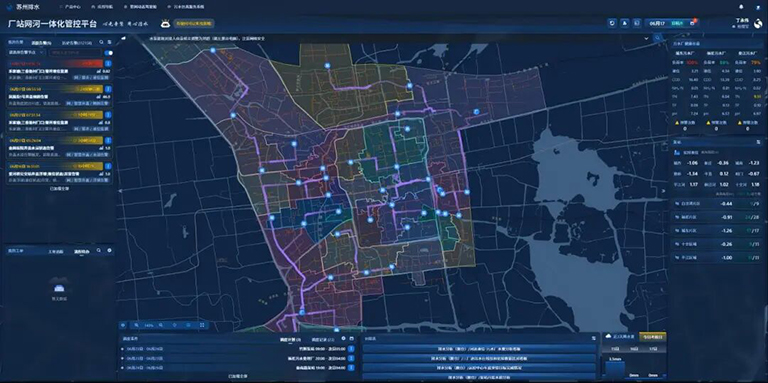This screenshot has height=383, width=768.
Task: Click the settings gear in the work order panel
Action: tap(109, 250)
